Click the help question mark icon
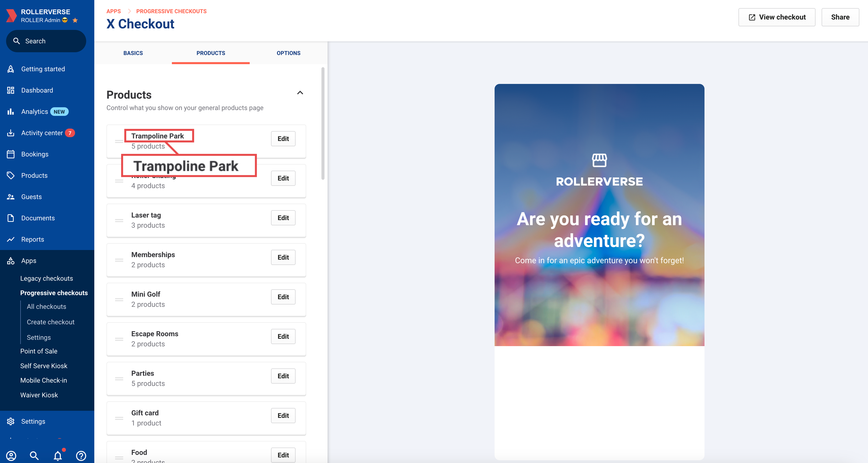The width and height of the screenshot is (868, 463). point(81,456)
